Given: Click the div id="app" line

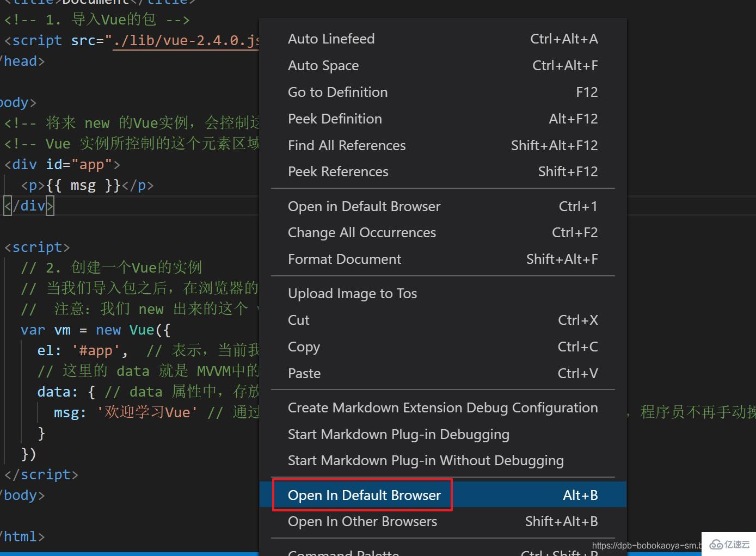Looking at the screenshot, I should (62, 164).
